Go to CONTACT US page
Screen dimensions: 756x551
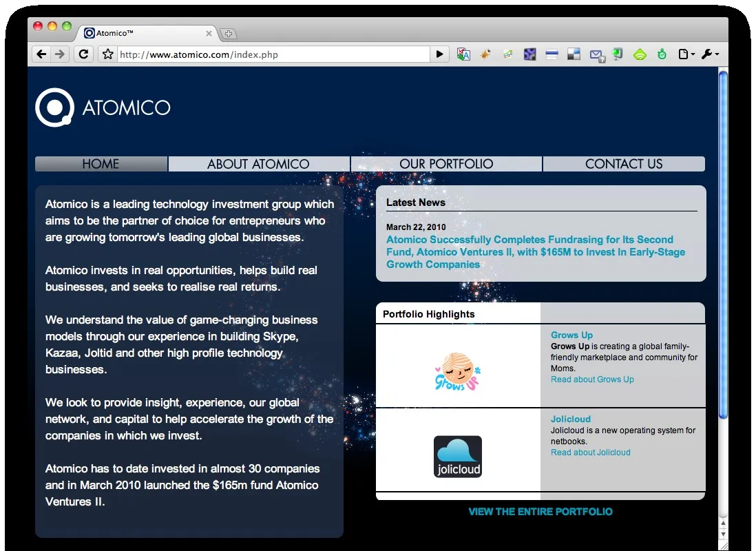point(624,164)
